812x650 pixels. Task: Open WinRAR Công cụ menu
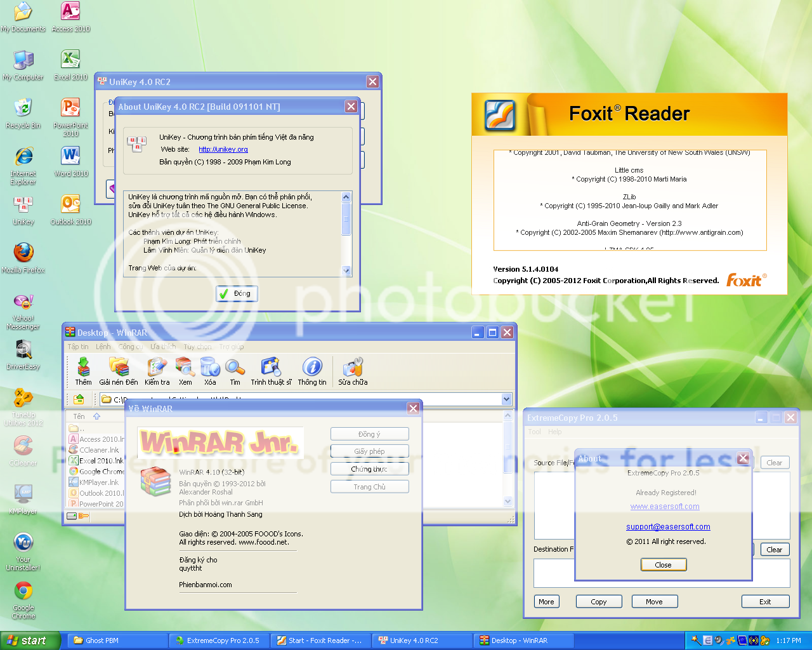click(131, 347)
